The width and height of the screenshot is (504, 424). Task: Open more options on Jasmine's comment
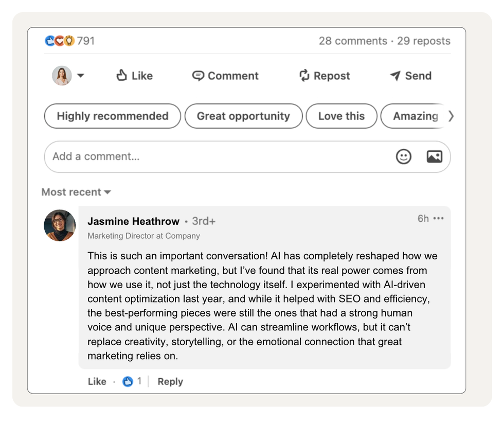(439, 218)
